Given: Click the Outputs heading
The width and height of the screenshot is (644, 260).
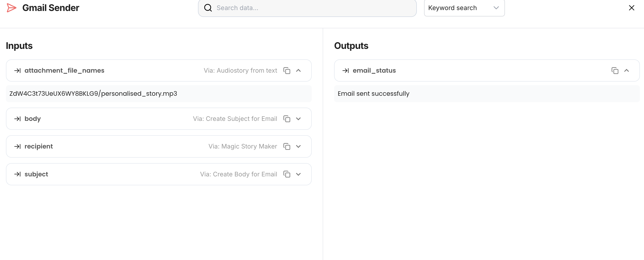Looking at the screenshot, I should (351, 46).
